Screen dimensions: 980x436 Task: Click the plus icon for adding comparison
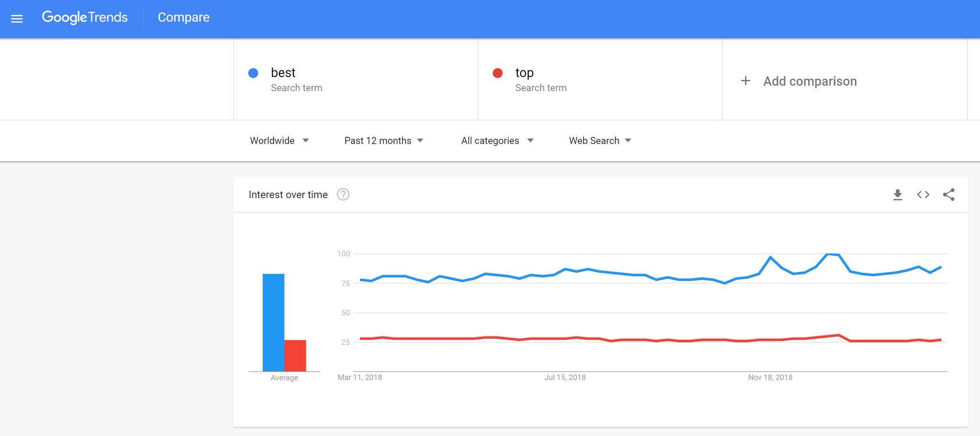point(746,81)
